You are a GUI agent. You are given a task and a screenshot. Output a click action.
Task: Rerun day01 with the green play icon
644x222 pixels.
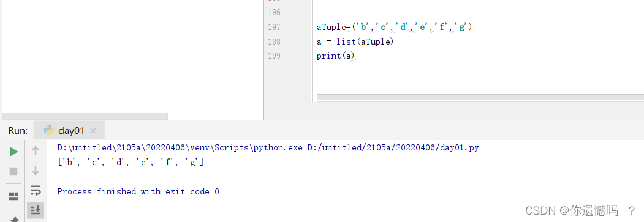coord(13,152)
